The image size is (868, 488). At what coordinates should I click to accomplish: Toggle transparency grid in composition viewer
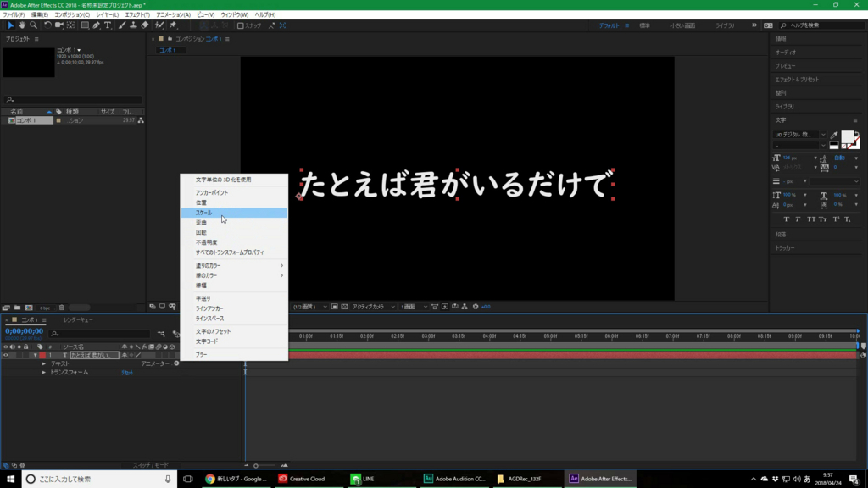[344, 307]
